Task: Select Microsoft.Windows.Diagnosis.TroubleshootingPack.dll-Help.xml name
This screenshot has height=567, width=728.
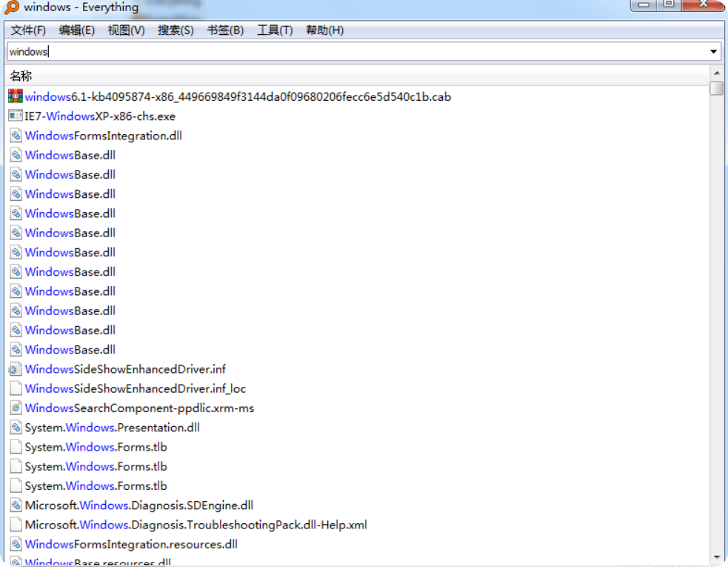Action: 196,525
